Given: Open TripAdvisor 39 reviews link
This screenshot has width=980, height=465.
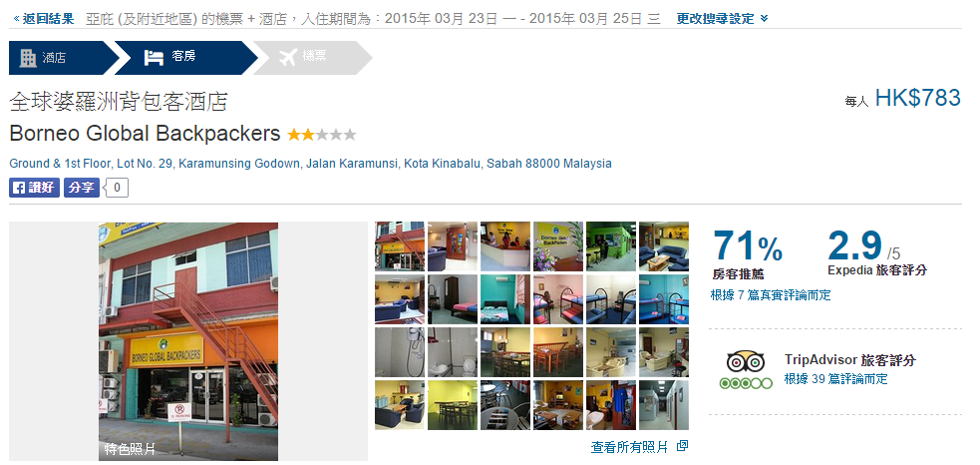Looking at the screenshot, I should 835,379.
